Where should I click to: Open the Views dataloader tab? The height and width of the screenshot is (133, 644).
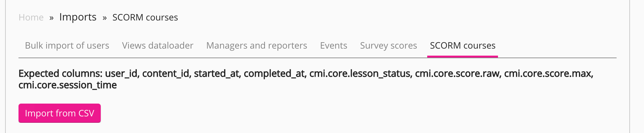click(x=157, y=45)
